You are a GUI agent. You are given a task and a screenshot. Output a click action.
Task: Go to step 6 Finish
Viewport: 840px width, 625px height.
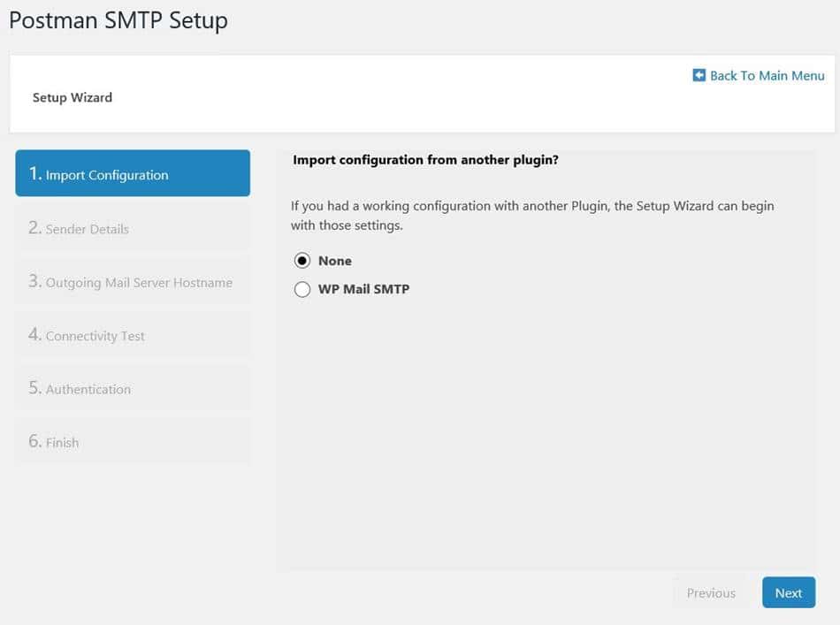pyautogui.click(x=133, y=442)
